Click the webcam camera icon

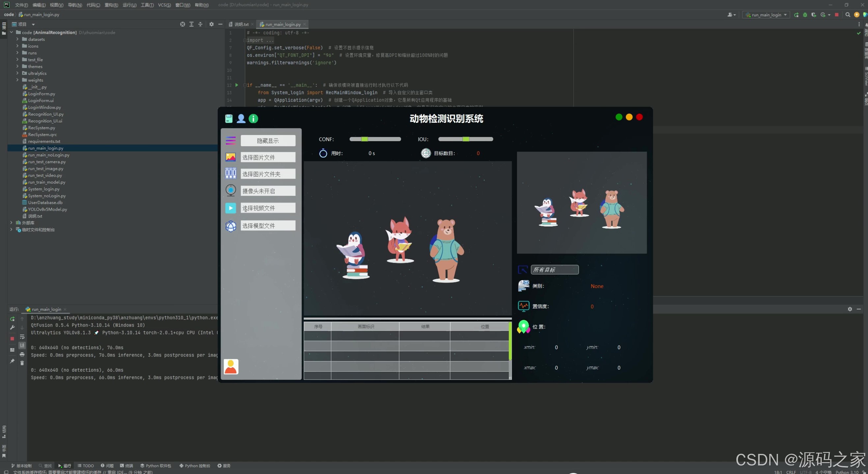(231, 191)
